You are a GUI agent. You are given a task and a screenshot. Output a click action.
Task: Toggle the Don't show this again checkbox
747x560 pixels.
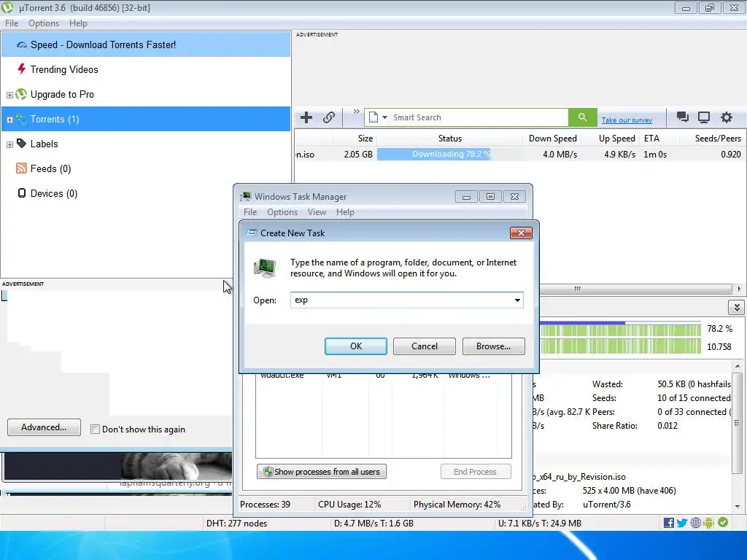96,429
